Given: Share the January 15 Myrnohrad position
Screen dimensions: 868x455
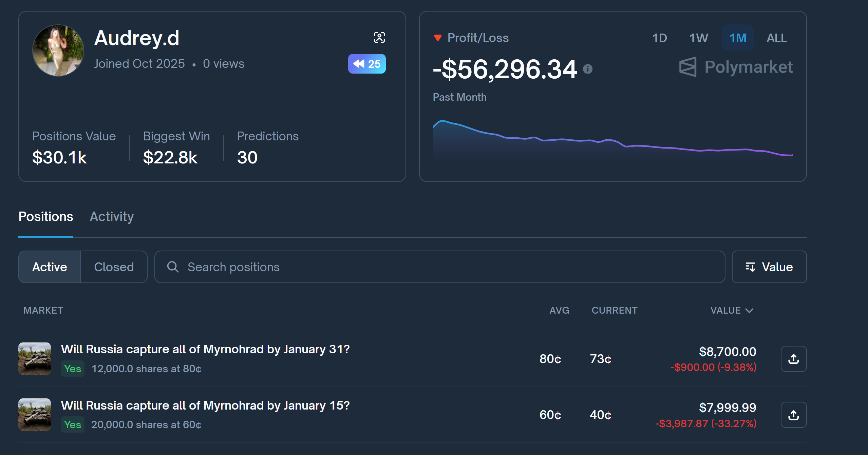Looking at the screenshot, I should (x=793, y=415).
